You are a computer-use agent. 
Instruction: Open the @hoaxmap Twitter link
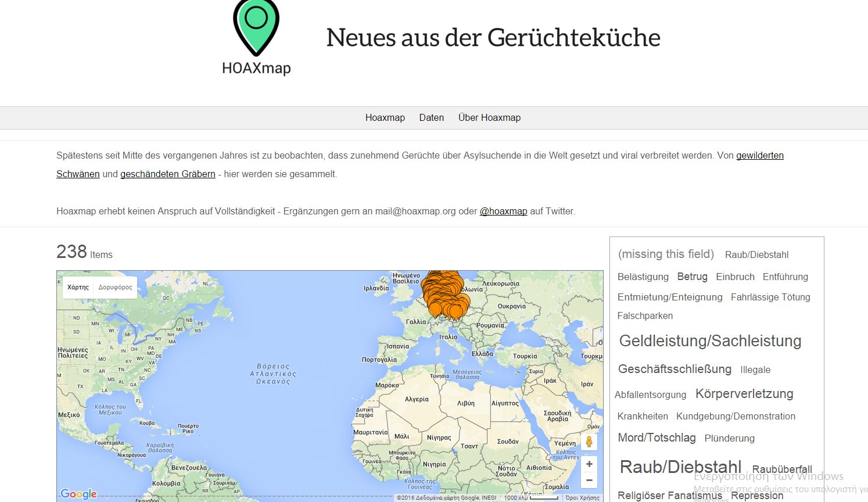(x=503, y=211)
